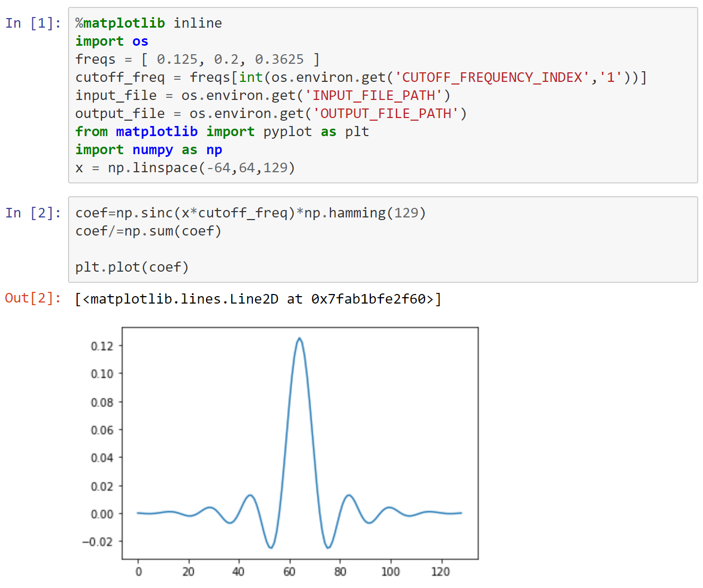Viewport: 703px width, 588px height.
Task: Click the matplotlib Line2D output text
Action: point(258,299)
